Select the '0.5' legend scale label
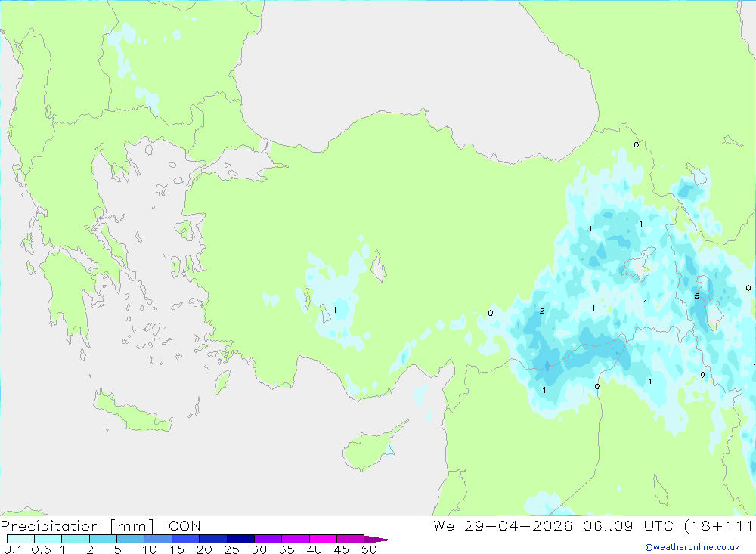Screen dimensions: 756x554 point(41,549)
